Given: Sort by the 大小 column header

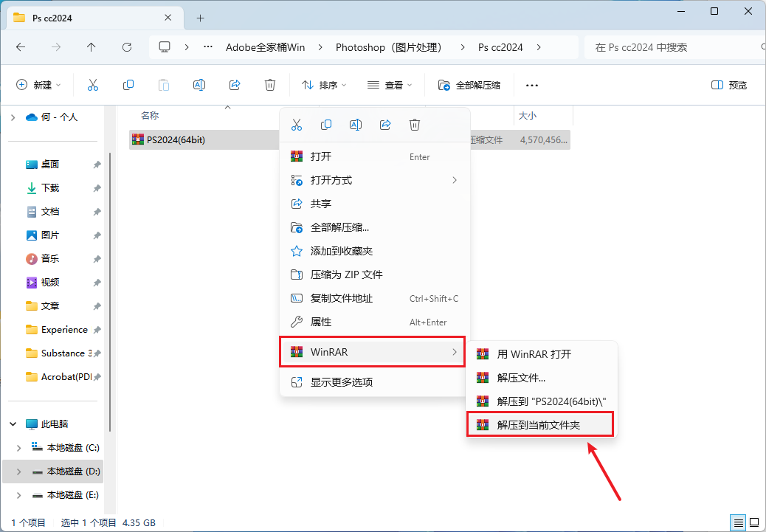Looking at the screenshot, I should tap(528, 116).
